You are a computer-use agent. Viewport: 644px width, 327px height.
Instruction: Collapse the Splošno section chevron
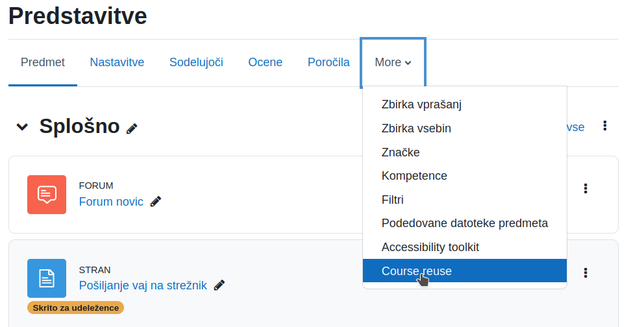pyautogui.click(x=22, y=127)
